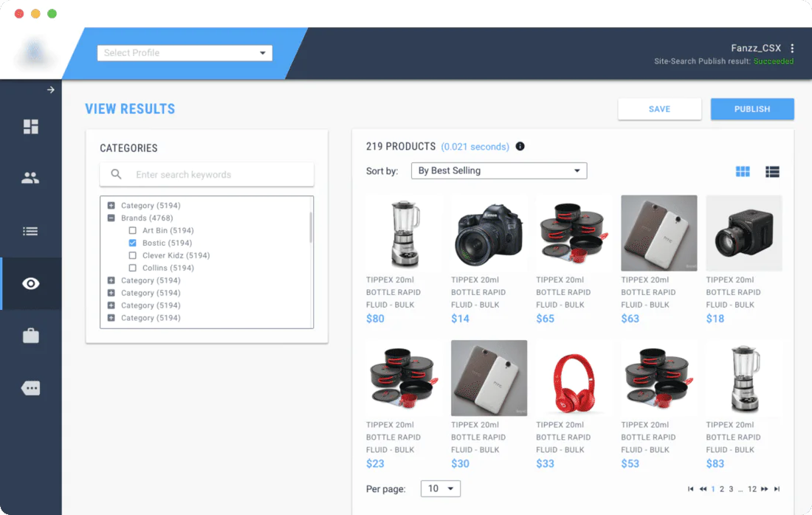Expand the last Category (5194) node

[x=111, y=318]
